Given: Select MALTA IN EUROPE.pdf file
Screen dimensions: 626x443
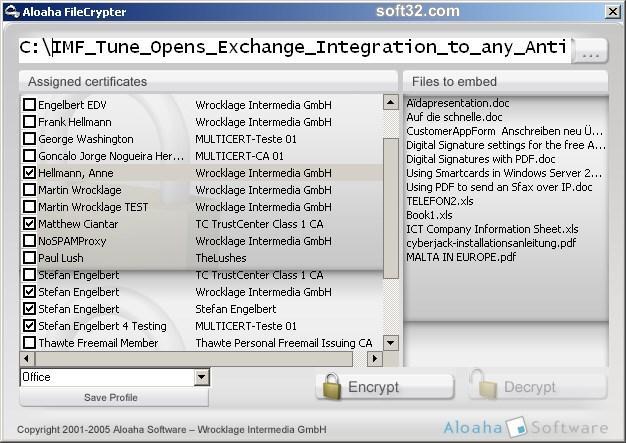Looking at the screenshot, I should coord(461,257).
